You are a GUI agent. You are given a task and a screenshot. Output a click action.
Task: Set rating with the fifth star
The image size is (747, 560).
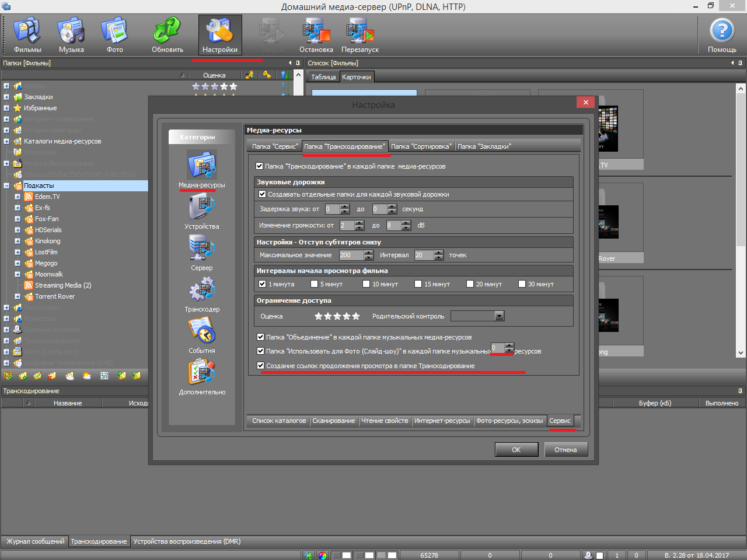(356, 316)
